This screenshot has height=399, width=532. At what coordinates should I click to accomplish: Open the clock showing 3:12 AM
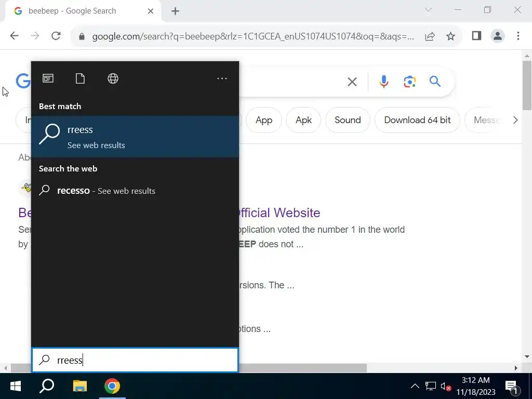(476, 386)
